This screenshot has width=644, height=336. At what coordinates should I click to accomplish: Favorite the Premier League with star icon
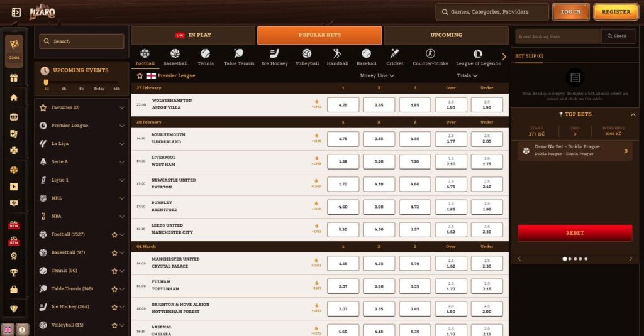click(x=140, y=75)
